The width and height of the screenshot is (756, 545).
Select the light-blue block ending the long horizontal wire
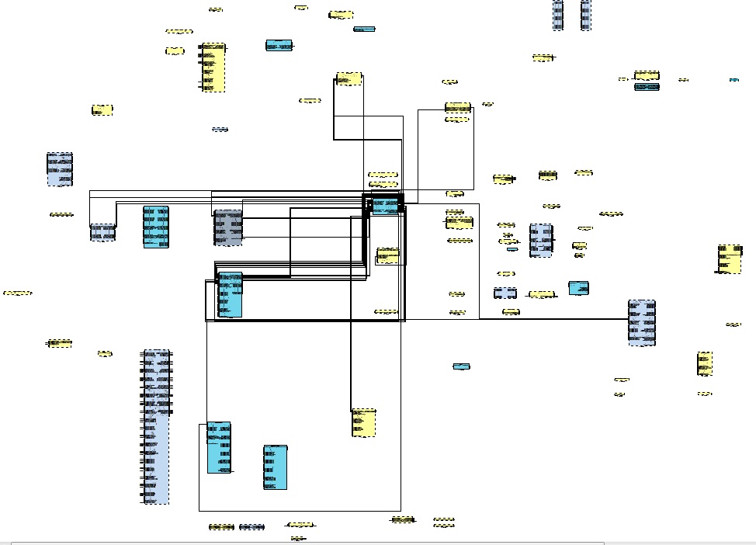pos(641,322)
